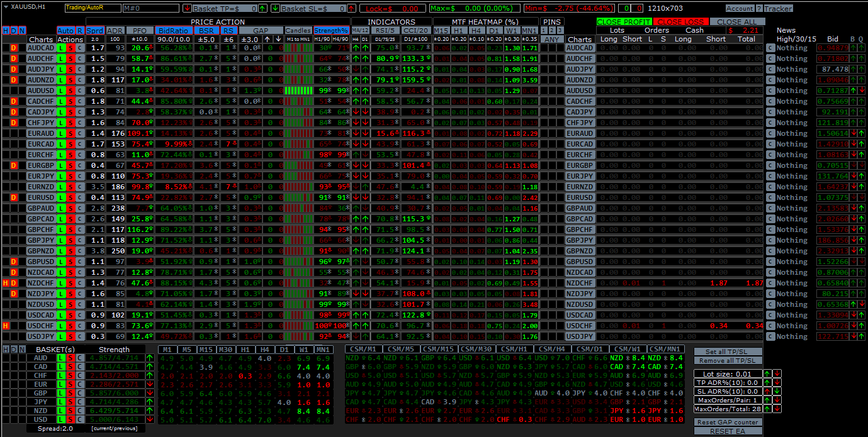The image size is (868, 437).
Task: Increase Lot size with the green up arrow
Action: 767,373
